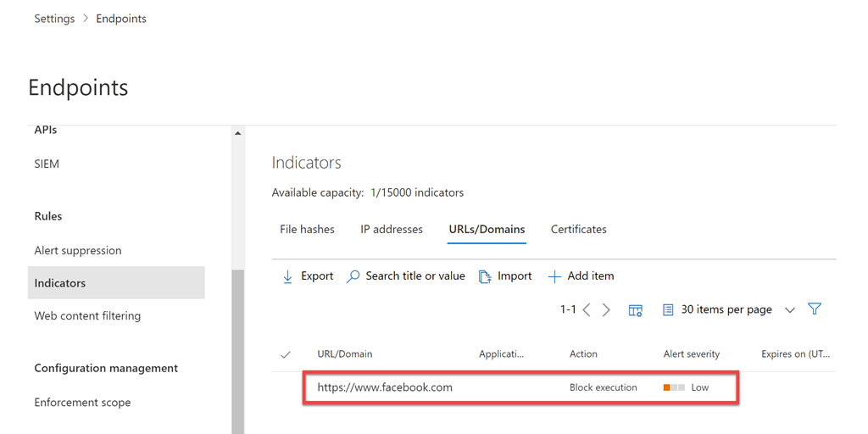
Task: Switch to the IP addresses tab
Action: [x=391, y=230]
